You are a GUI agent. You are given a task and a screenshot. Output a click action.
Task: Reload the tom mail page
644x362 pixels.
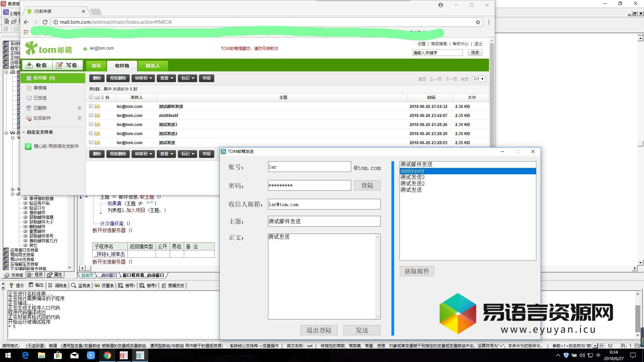(x=45, y=22)
